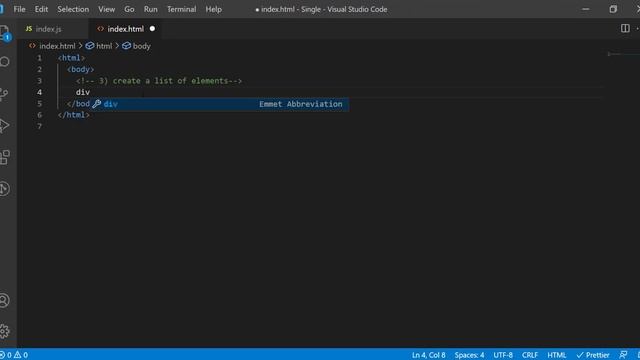Open the Edit menu
This screenshot has width=640, height=360.
(41, 9)
